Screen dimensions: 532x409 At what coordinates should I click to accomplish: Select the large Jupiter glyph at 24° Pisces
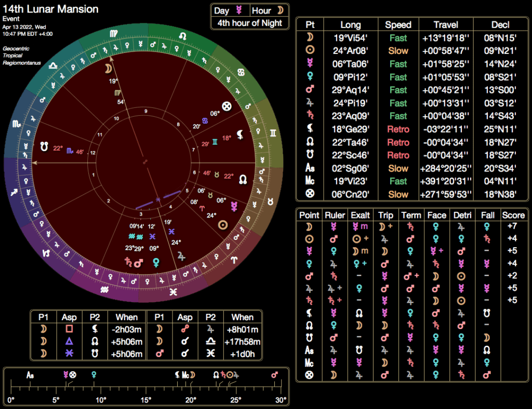point(181,256)
